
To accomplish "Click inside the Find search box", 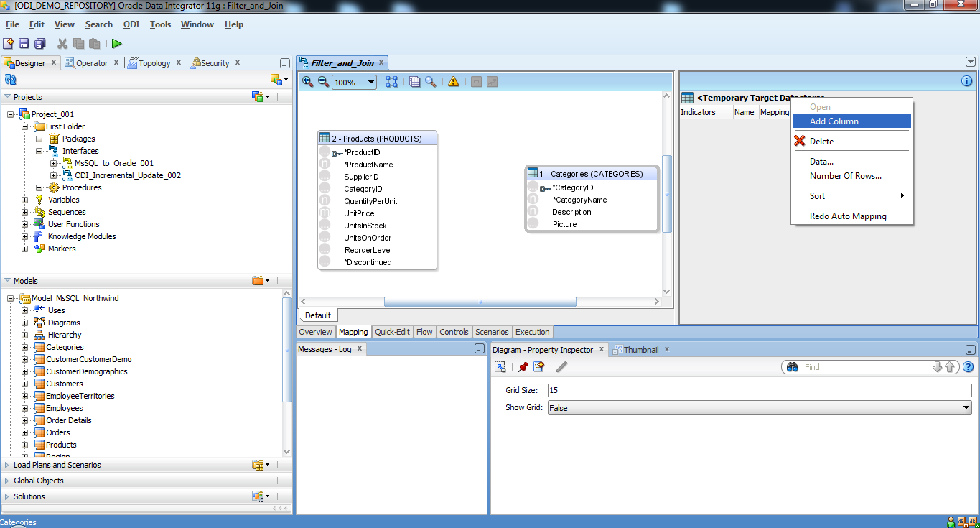I will tap(862, 366).
